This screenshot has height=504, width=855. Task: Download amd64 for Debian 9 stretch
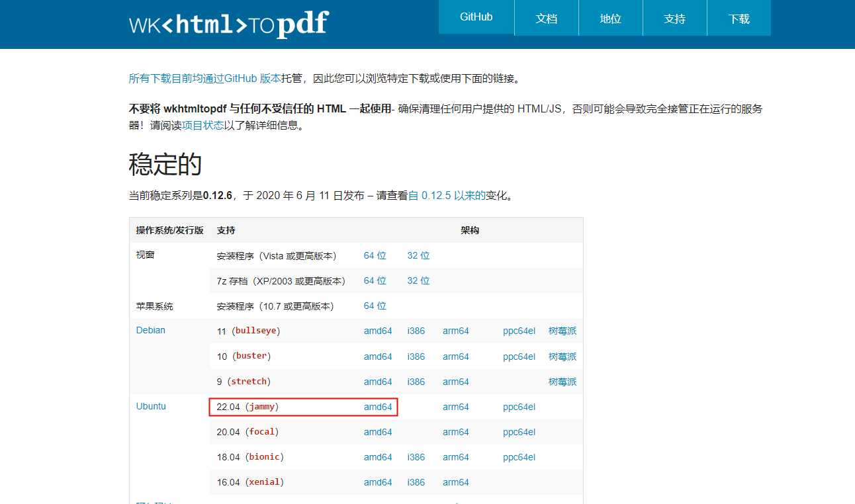(x=378, y=382)
